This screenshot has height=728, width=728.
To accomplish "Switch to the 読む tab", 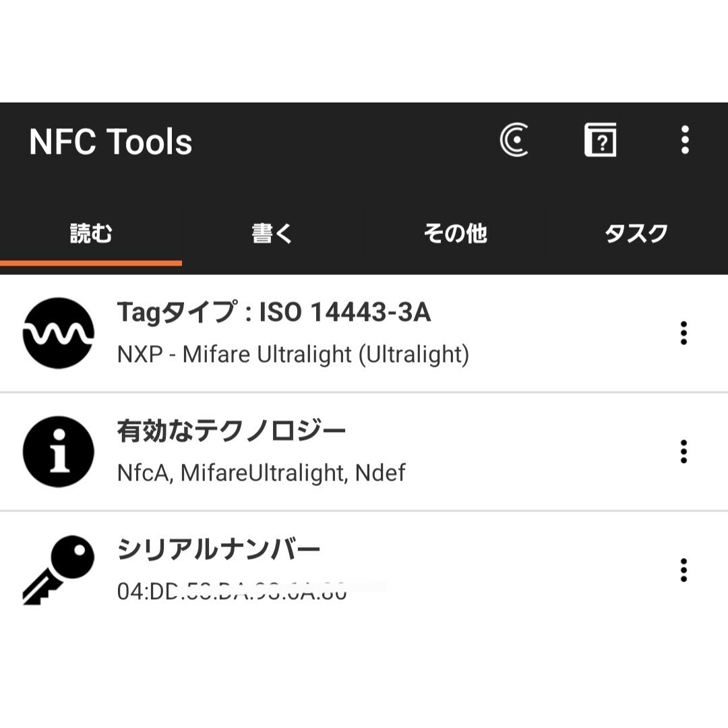I will [x=91, y=233].
